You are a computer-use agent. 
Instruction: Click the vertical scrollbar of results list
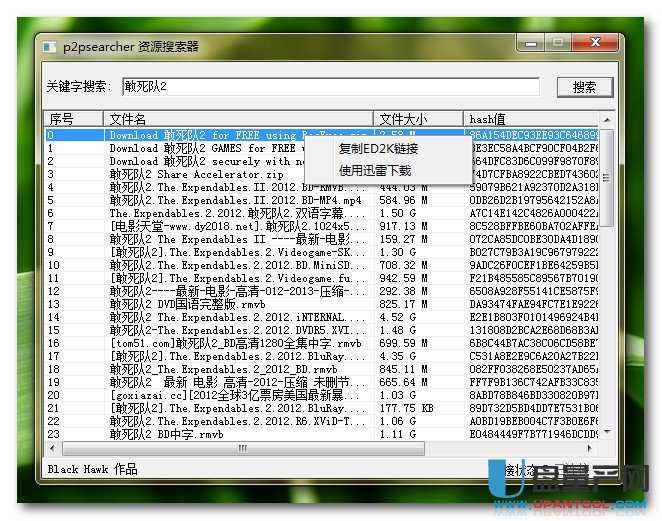[607, 280]
